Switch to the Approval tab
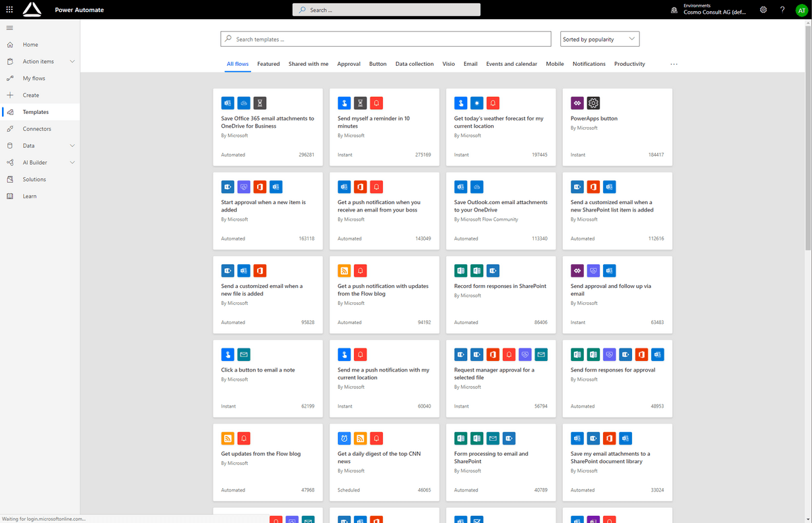This screenshot has height=523, width=812. pos(349,64)
